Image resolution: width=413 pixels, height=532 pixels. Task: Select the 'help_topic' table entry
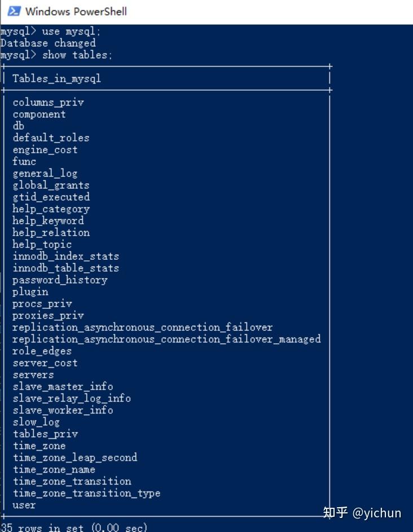42,244
